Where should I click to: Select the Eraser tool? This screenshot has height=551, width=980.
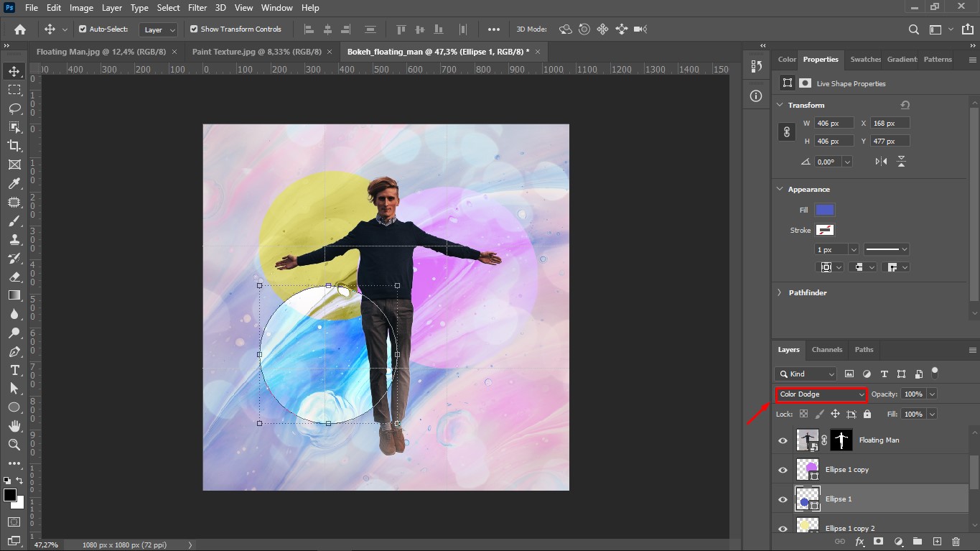pyautogui.click(x=14, y=277)
